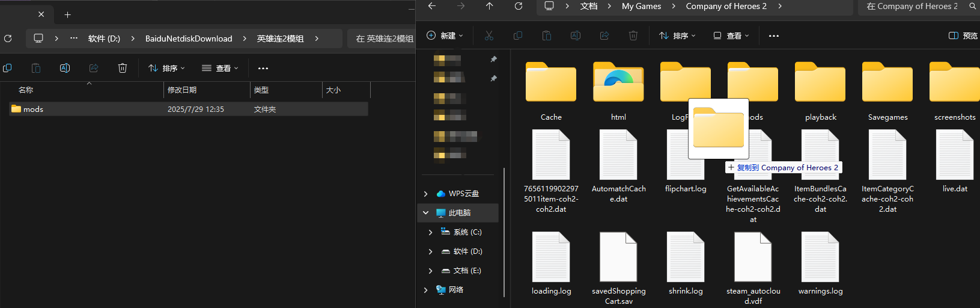Select the Savegames folder
This screenshot has width=980, height=308.
887,91
